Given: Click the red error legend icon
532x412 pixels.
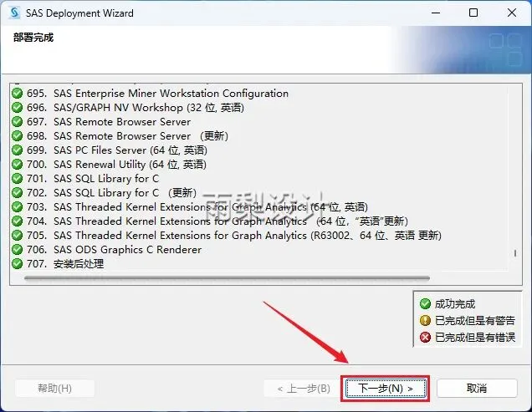Looking at the screenshot, I should click(x=425, y=338).
